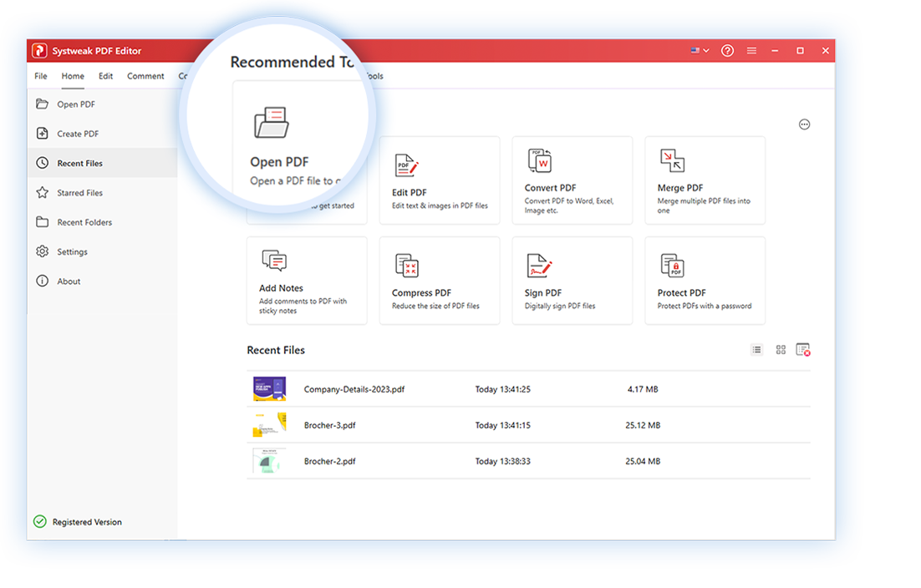Click the Recent Folders folder icon
Viewport: 921px width, 588px height.
coord(43,222)
